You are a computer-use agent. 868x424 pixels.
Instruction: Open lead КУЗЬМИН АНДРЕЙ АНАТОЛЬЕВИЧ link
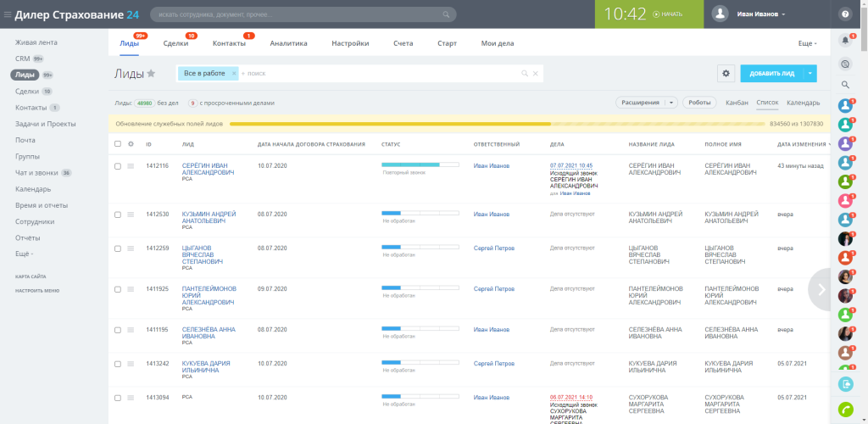coord(209,218)
